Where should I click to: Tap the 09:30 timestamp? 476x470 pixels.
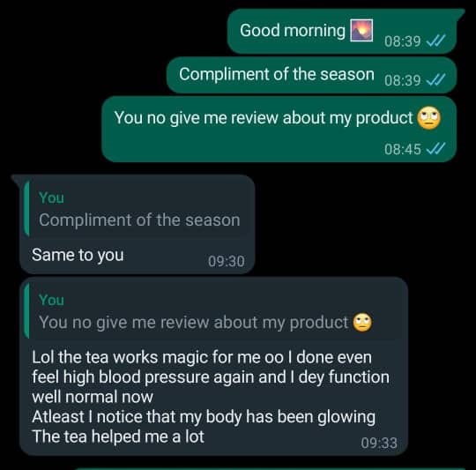click(227, 261)
